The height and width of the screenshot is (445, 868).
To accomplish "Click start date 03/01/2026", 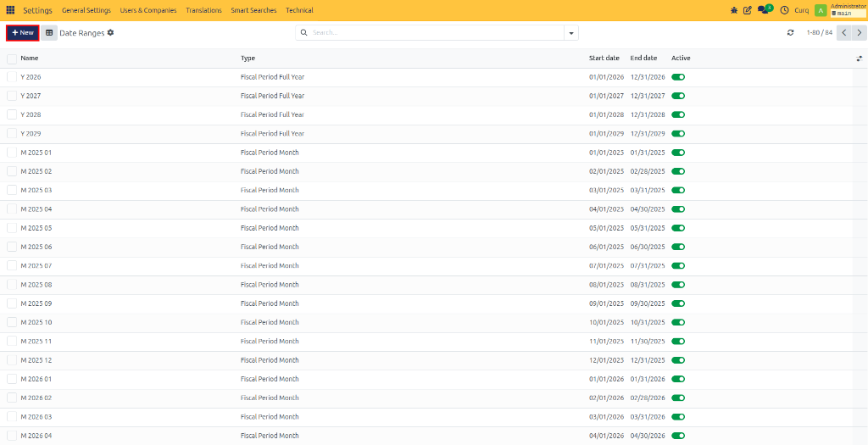I will click(x=606, y=417).
